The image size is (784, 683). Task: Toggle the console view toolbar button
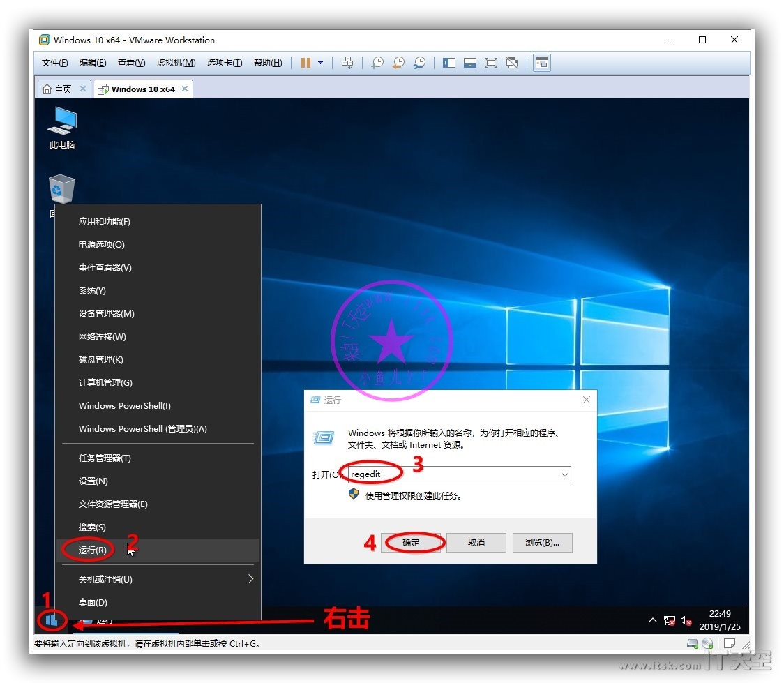[542, 63]
